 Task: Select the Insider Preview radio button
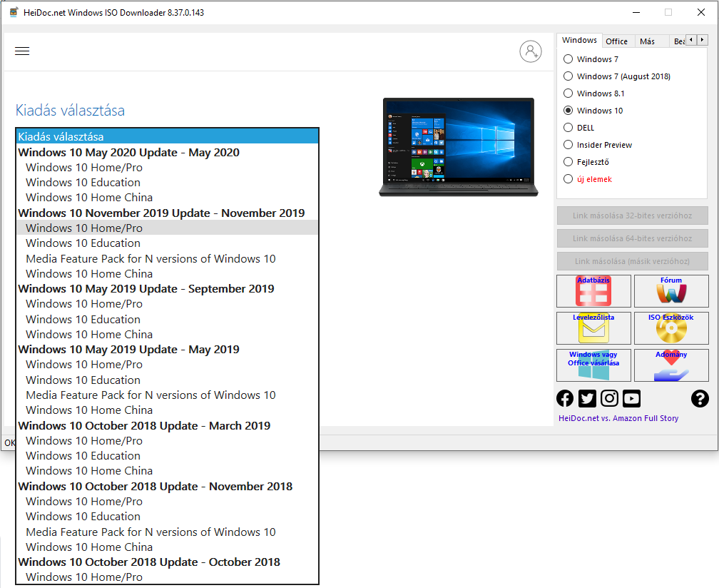[568, 145]
